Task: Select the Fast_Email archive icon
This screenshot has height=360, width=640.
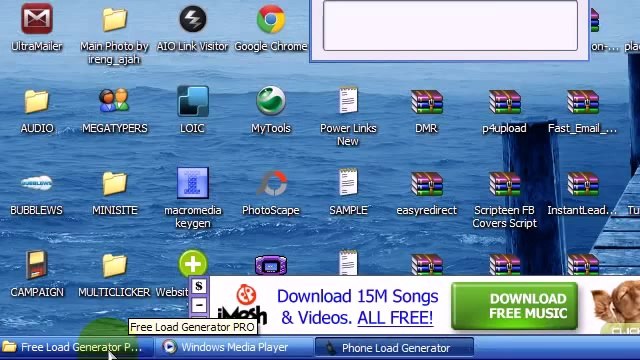Action: [x=583, y=102]
